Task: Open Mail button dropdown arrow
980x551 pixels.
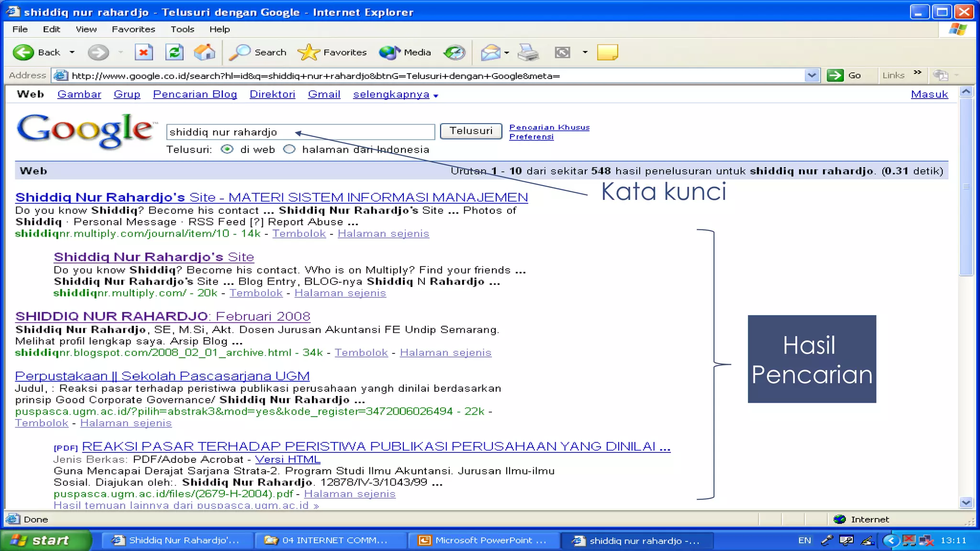Action: click(507, 53)
